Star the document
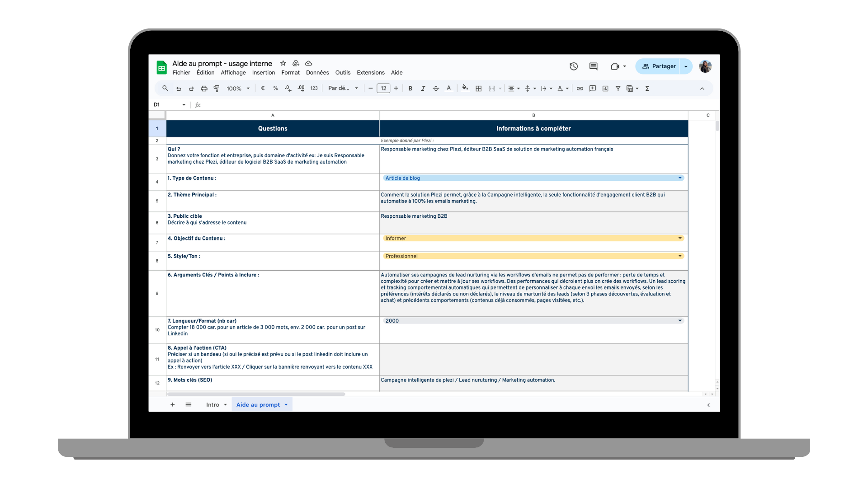The width and height of the screenshot is (868, 488). 283,63
